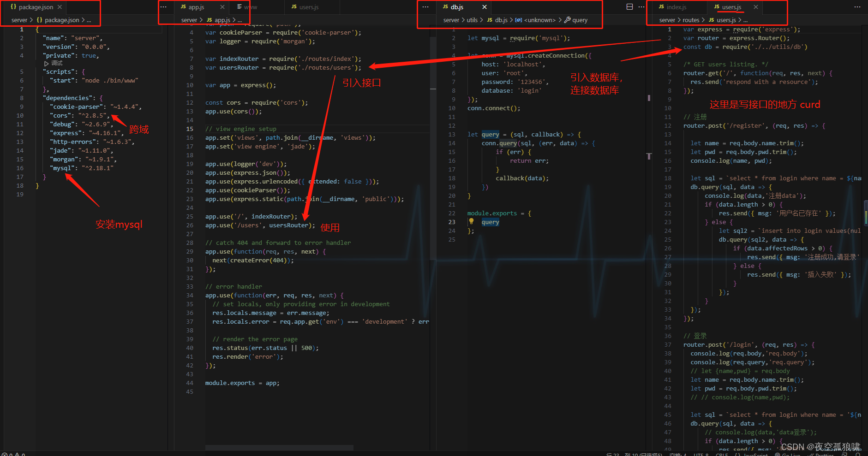This screenshot has width=868, height=456.
Task: Click line number 1 in package.json editor
Action: [21, 29]
